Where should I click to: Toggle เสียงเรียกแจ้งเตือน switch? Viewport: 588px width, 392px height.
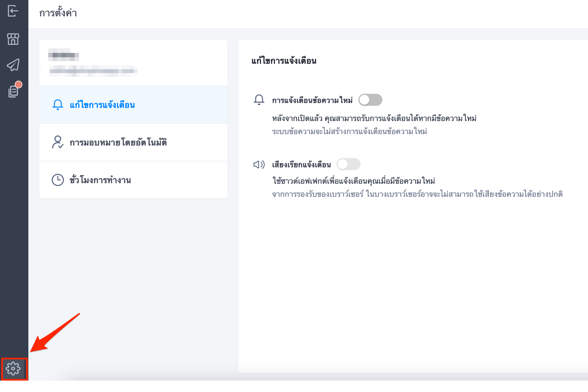pyautogui.click(x=348, y=164)
